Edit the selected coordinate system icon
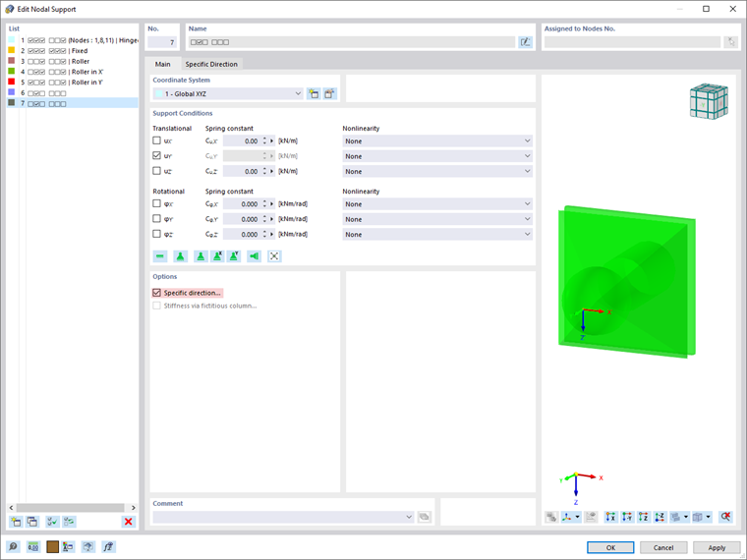Screen dimensions: 747x560 coord(329,93)
